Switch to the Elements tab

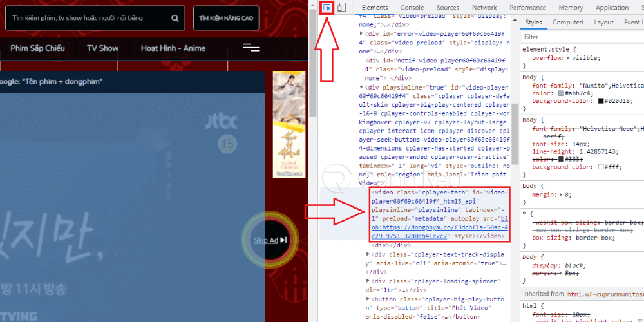(375, 7)
